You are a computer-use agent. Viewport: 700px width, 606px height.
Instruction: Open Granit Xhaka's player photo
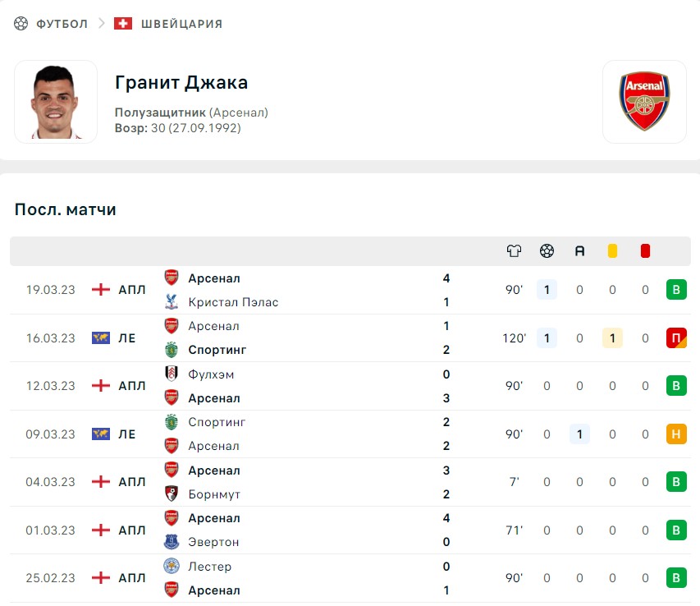coord(56,102)
